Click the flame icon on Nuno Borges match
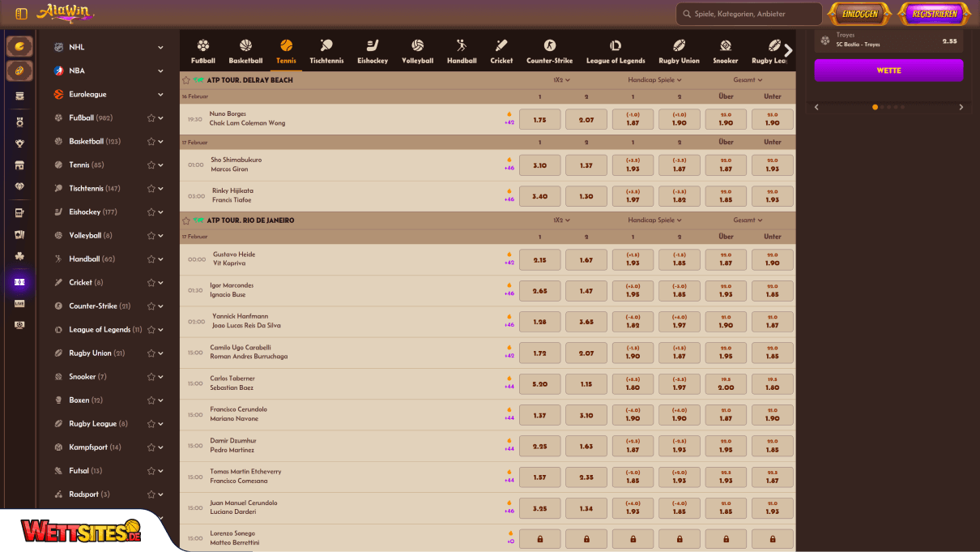The width and height of the screenshot is (980, 552). coord(509,114)
